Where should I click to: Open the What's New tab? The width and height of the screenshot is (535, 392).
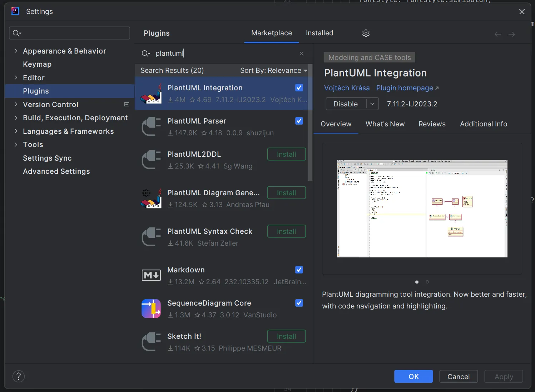click(385, 124)
